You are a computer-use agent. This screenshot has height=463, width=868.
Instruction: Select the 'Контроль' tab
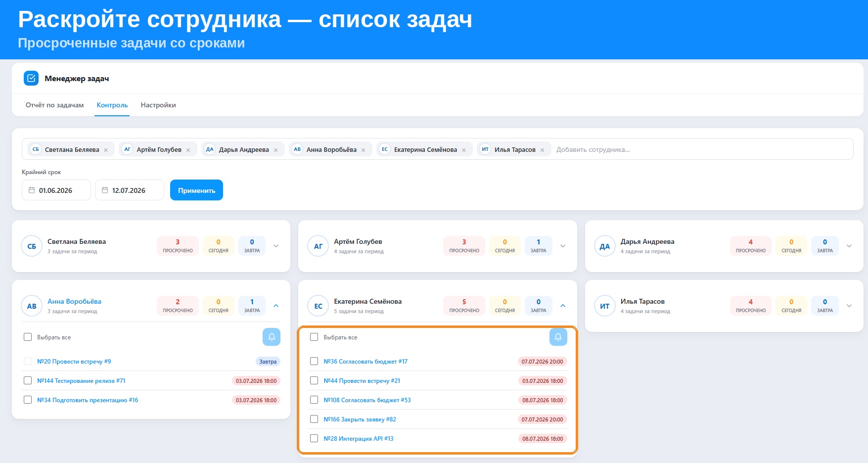[112, 105]
